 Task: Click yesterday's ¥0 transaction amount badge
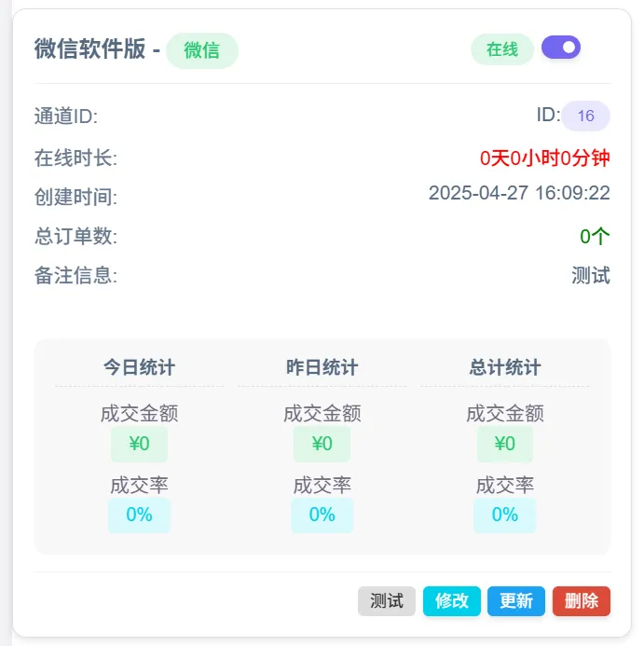tap(322, 444)
